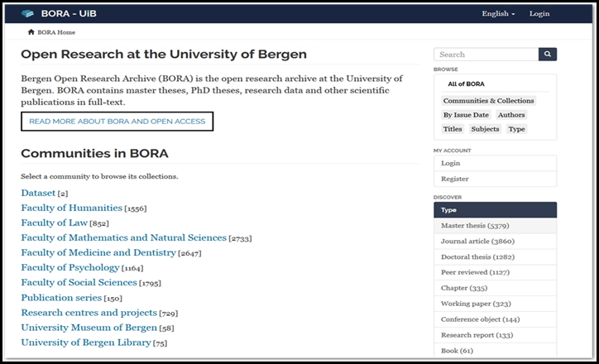Browse Communities & Collections

pos(488,101)
